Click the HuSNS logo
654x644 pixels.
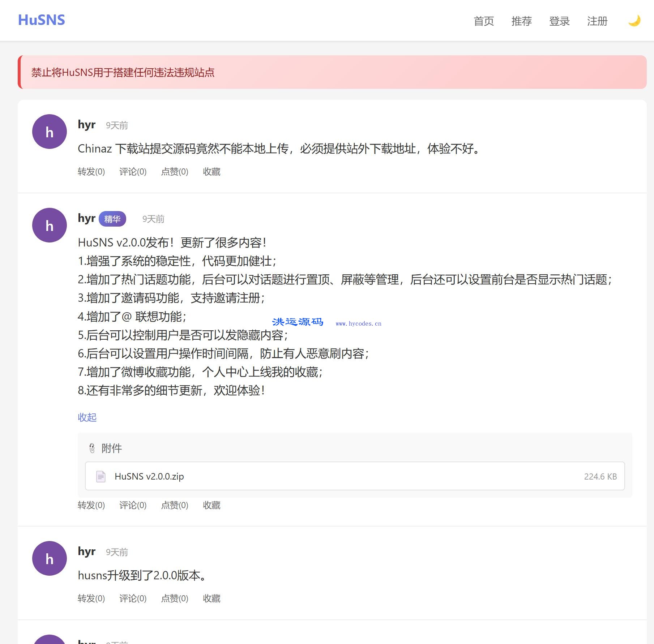tap(41, 20)
